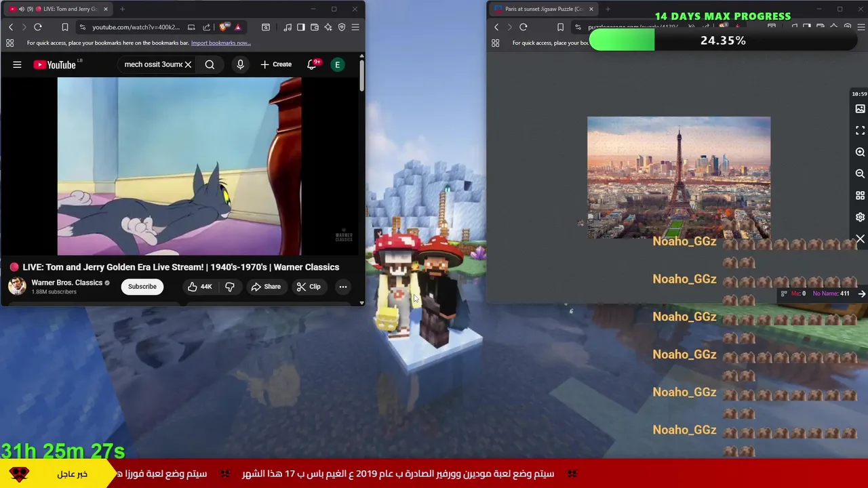Click into the YouTube search field

[153, 64]
